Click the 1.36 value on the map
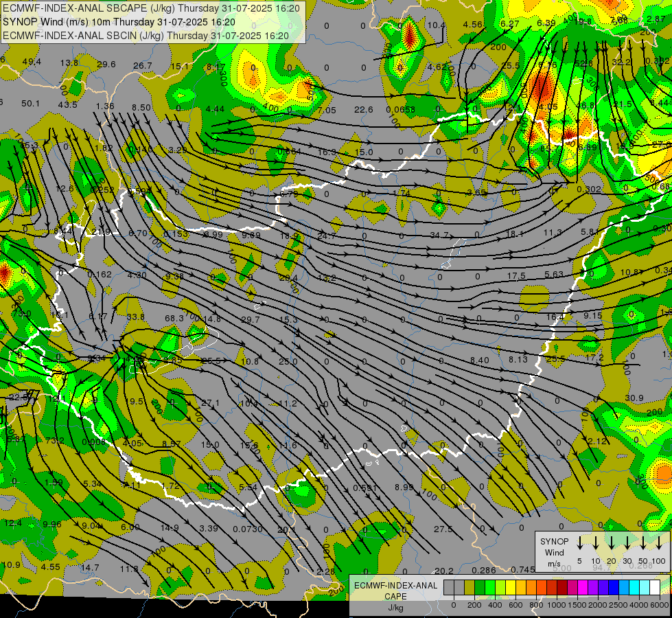Viewport: 672px width, 618px height. pyautogui.click(x=105, y=106)
